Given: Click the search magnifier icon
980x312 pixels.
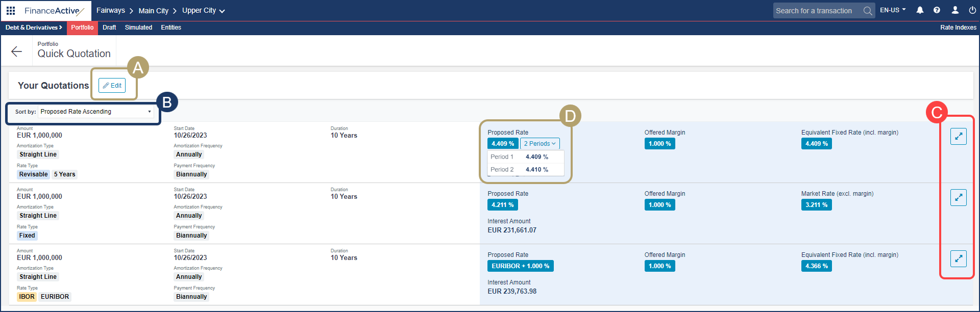Looking at the screenshot, I should point(867,11).
